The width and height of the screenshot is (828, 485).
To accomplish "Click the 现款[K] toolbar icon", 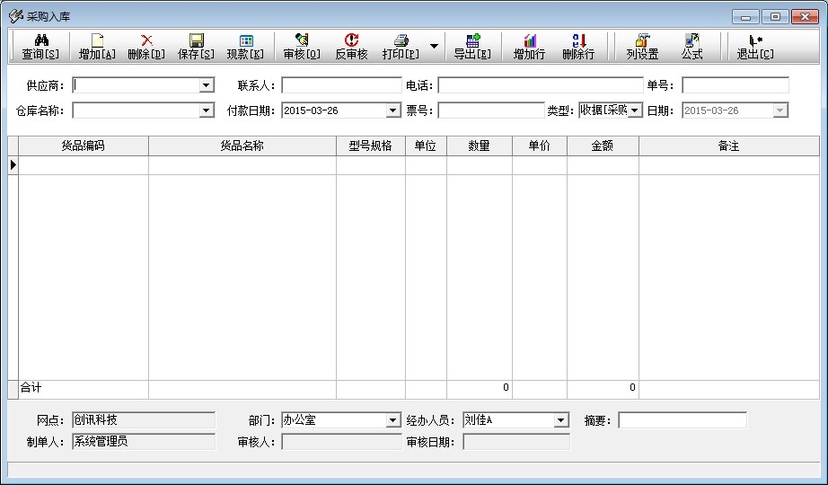I will pyautogui.click(x=246, y=40).
